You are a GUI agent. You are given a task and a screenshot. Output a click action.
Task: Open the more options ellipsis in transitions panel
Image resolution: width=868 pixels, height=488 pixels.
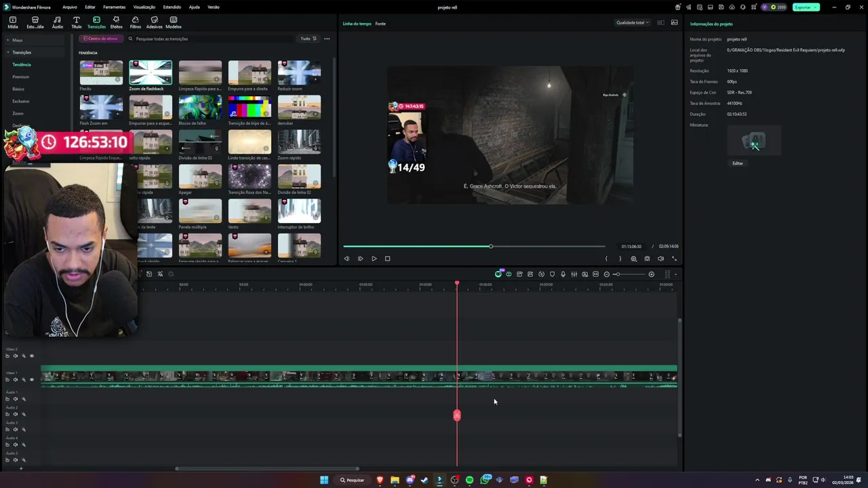click(x=327, y=39)
